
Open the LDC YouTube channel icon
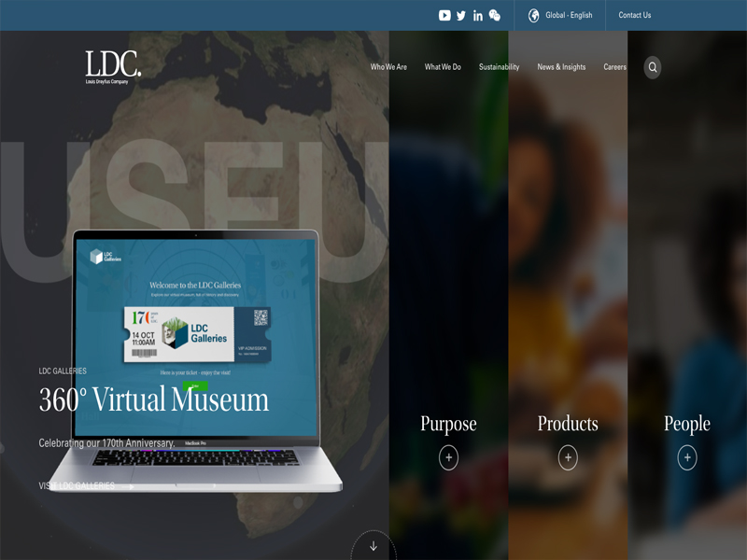tap(444, 15)
